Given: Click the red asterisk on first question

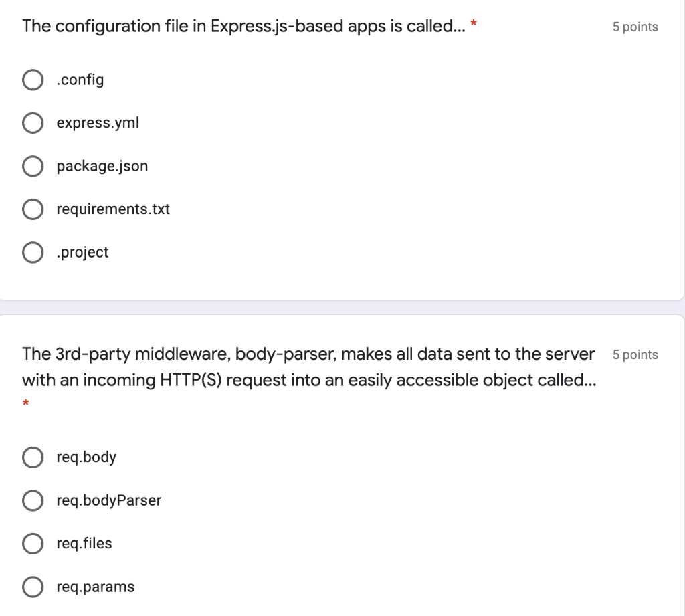Looking at the screenshot, I should coord(474,22).
